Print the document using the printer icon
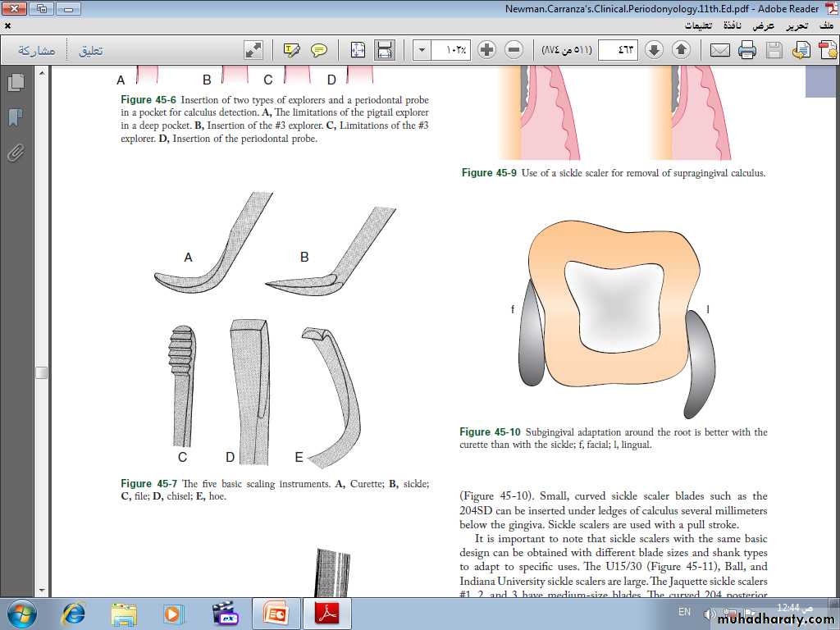 [746, 50]
